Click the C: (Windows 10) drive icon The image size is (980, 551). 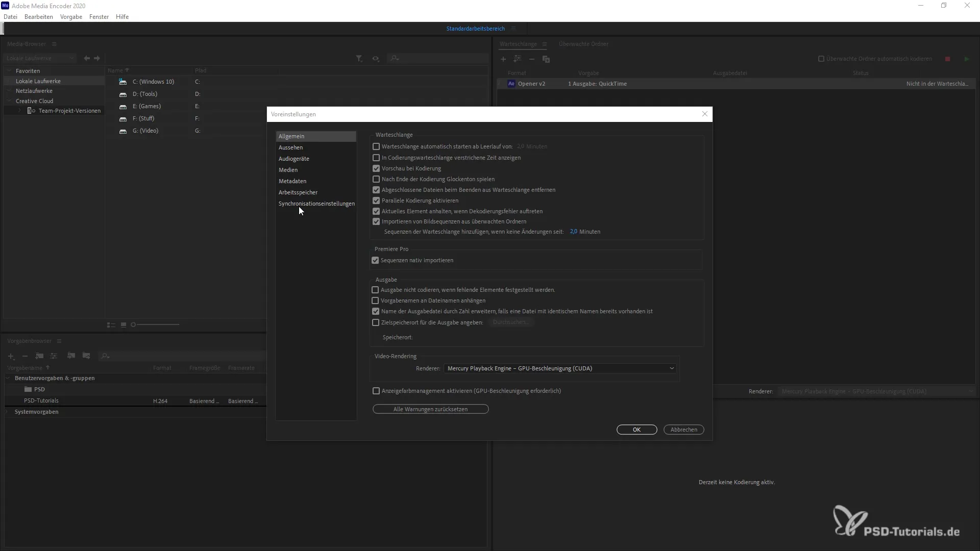click(x=122, y=82)
